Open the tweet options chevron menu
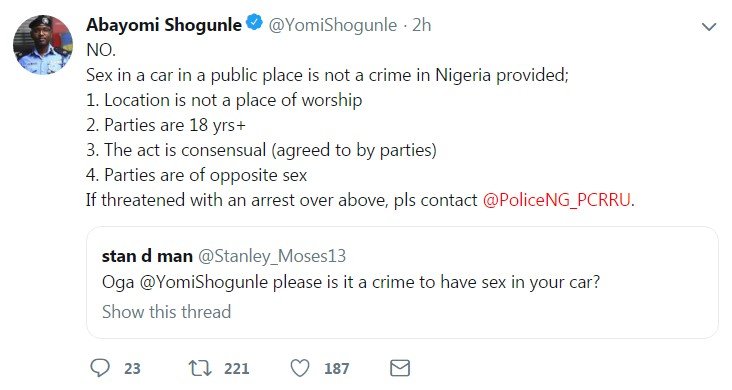The width and height of the screenshot is (732, 390). pos(709,27)
